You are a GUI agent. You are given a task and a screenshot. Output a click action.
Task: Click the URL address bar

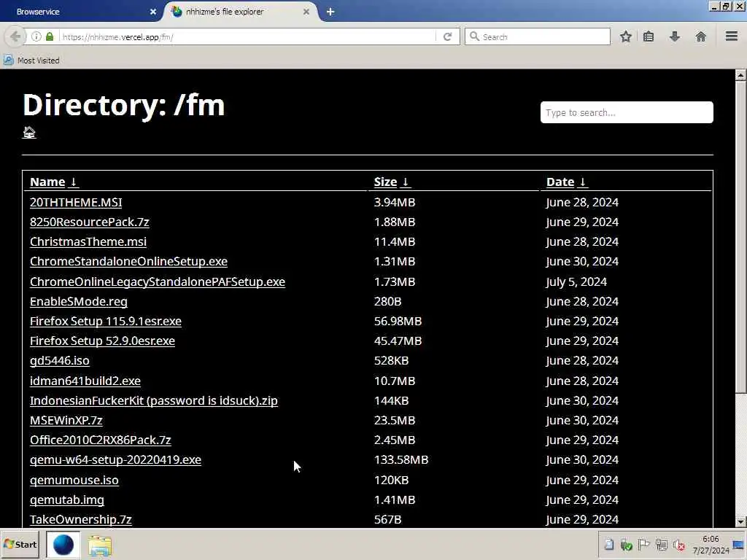click(x=248, y=36)
